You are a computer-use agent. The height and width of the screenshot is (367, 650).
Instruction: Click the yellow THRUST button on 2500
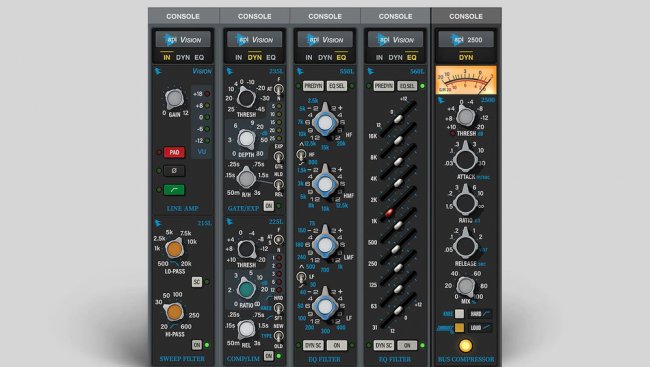point(459,328)
